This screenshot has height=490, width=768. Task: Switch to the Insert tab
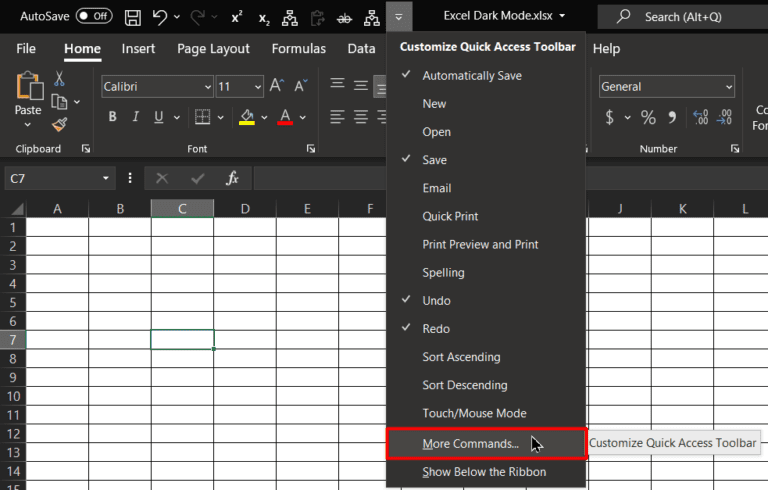click(x=138, y=49)
